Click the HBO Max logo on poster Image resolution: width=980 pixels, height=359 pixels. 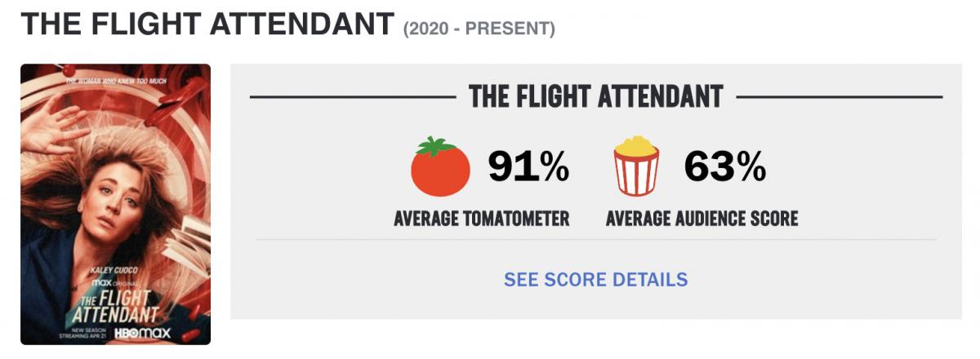click(x=142, y=333)
